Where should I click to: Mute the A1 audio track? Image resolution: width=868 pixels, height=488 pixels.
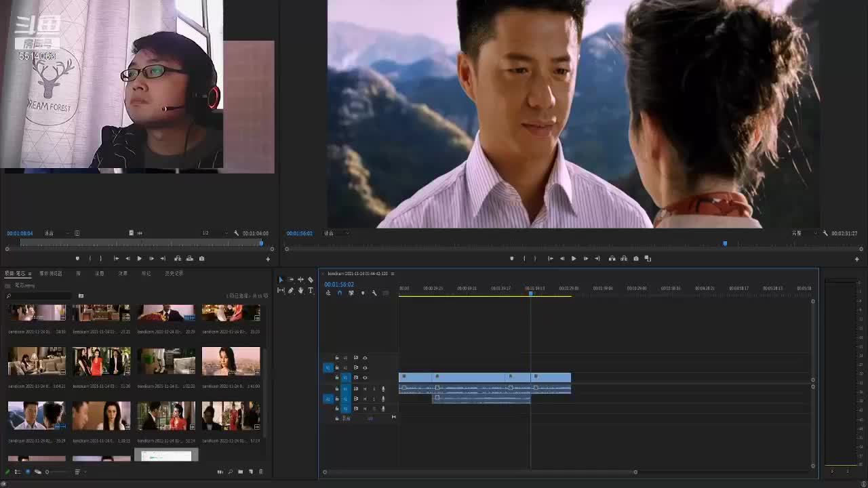(365, 389)
